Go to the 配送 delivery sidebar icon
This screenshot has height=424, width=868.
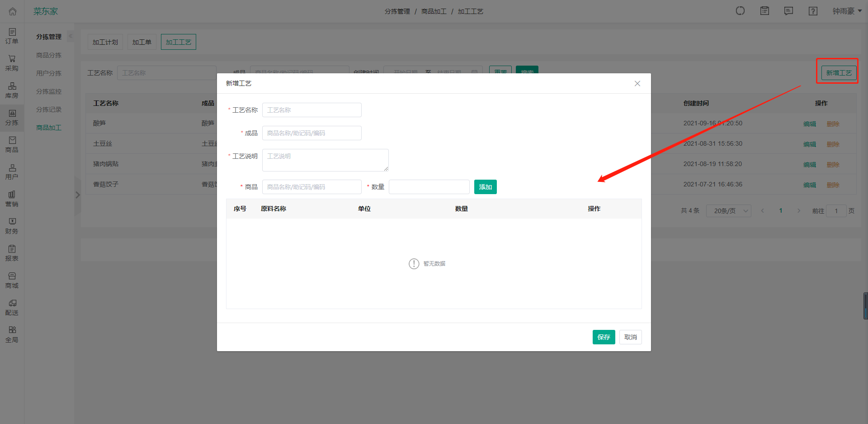click(x=12, y=307)
